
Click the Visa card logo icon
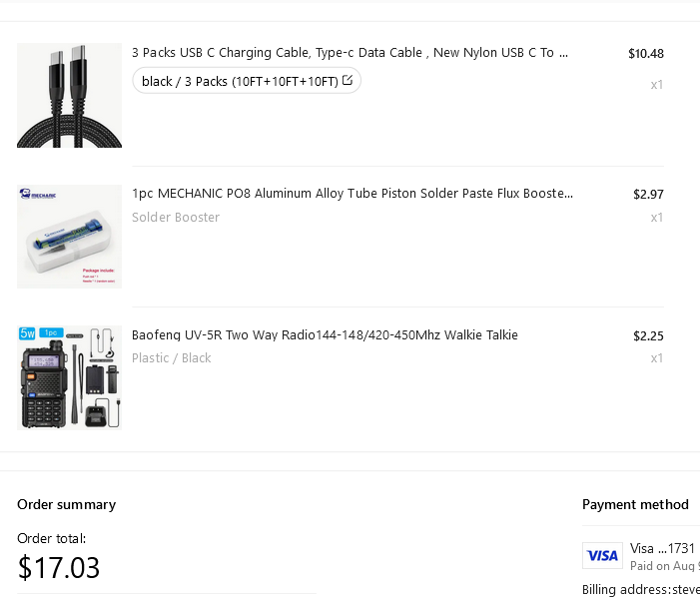(x=602, y=556)
